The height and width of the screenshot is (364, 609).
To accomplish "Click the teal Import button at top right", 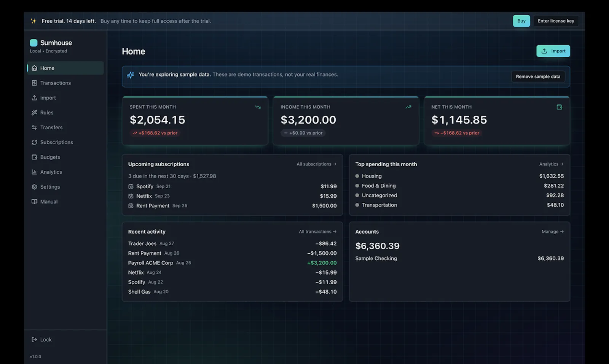I will point(553,51).
